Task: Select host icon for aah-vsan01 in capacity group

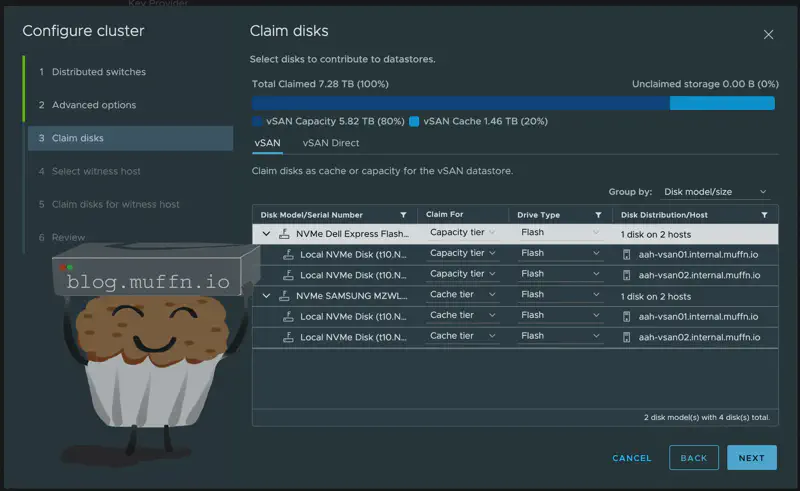Action: click(627, 254)
